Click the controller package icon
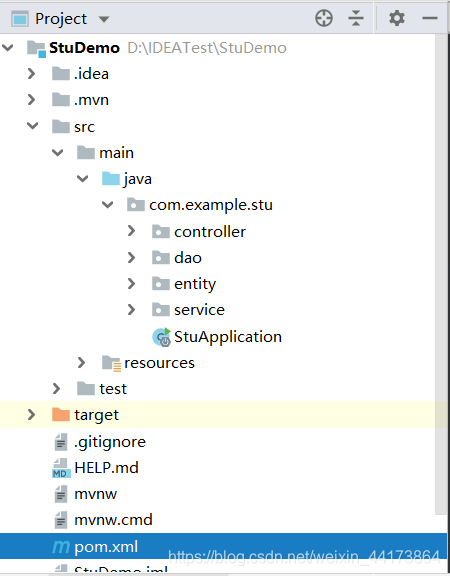 161,231
